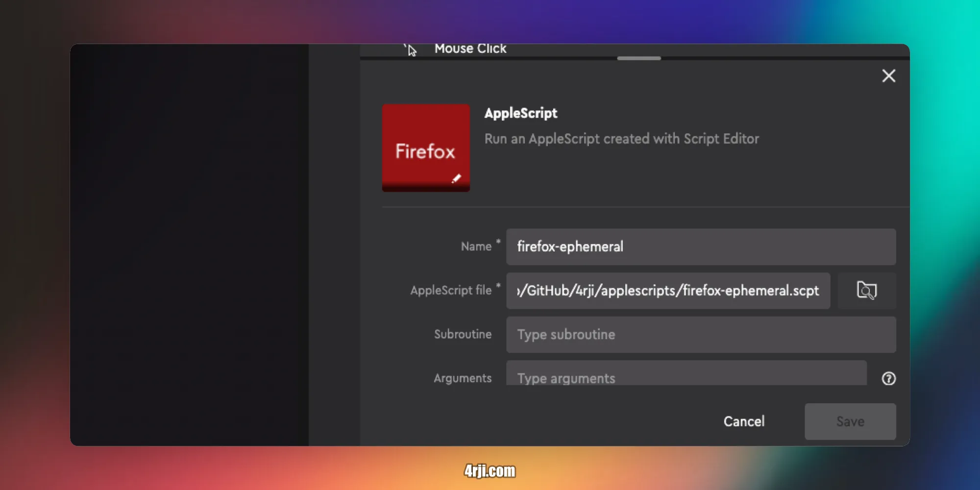The image size is (980, 490).
Task: Click the pencil edit overlay on Firefox icon
Action: [x=457, y=178]
